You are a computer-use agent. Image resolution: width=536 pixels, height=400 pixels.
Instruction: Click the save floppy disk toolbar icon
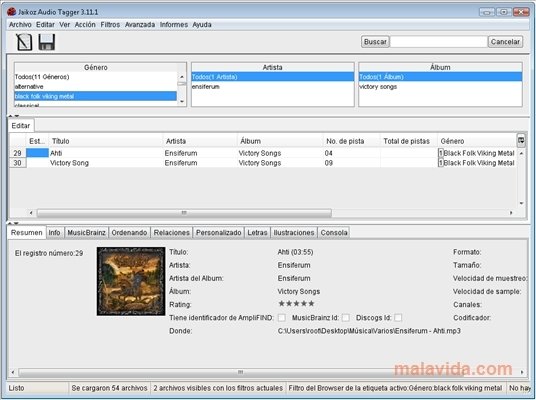[47, 42]
